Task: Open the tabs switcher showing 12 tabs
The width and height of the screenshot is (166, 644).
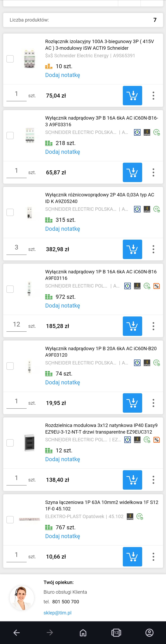Action: click(x=116, y=632)
